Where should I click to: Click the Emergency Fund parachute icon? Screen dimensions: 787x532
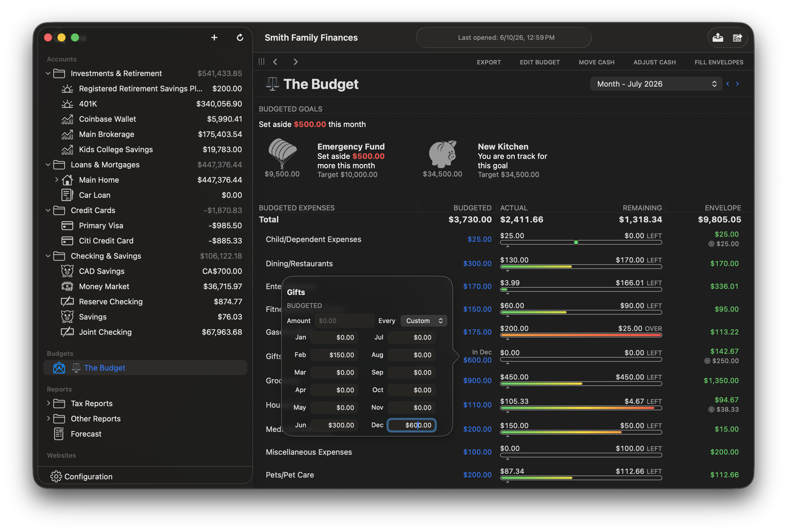pos(282,153)
